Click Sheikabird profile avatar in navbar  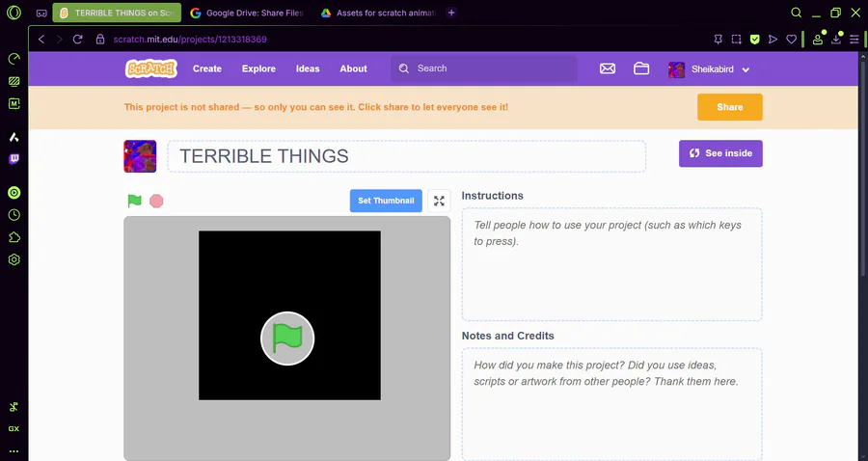click(x=676, y=69)
